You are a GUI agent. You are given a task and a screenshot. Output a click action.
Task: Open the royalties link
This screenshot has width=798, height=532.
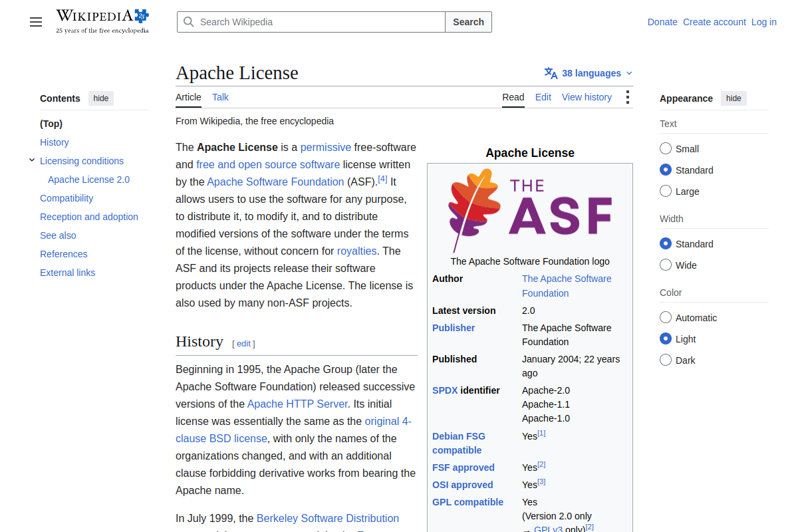pyautogui.click(x=357, y=251)
